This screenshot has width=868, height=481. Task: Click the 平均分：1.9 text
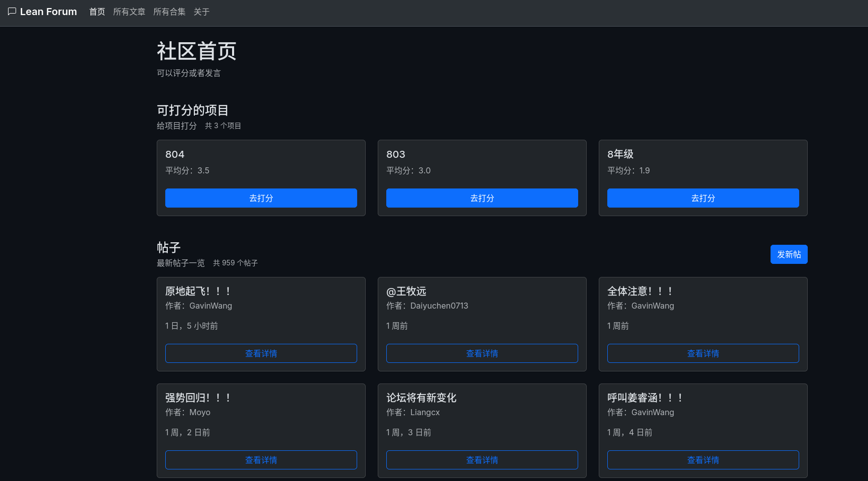coord(628,170)
